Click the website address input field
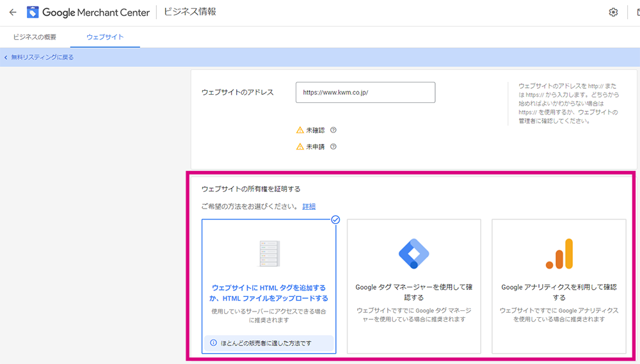Image resolution: width=640 pixels, height=364 pixels. (x=365, y=92)
